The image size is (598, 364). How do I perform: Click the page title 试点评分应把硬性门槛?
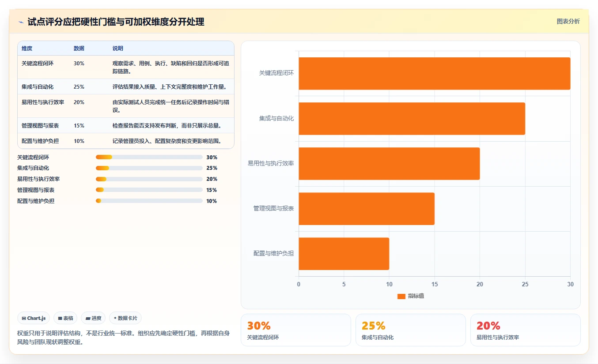coord(116,22)
